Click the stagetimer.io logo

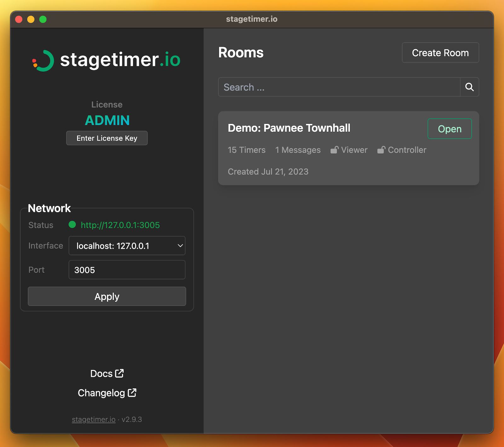pos(107,60)
